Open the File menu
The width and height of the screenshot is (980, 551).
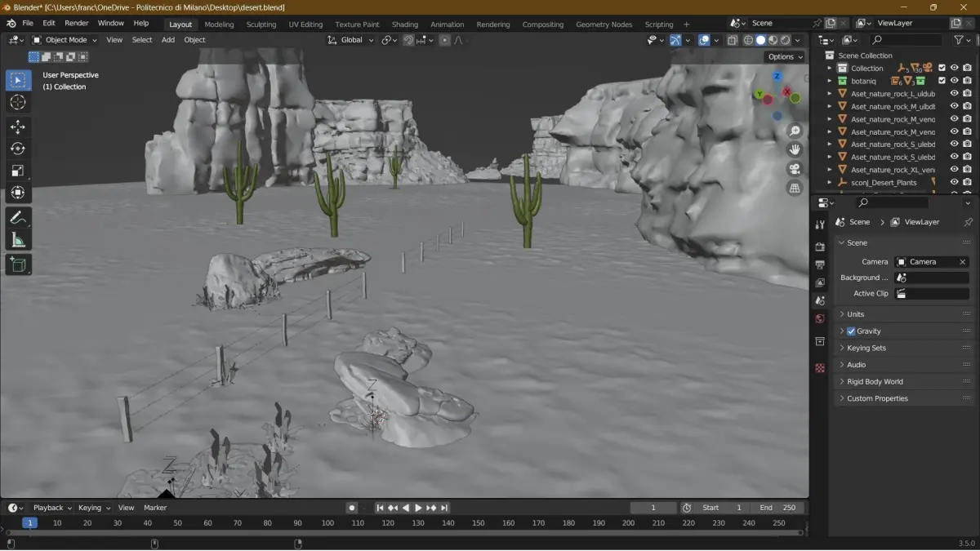tap(28, 24)
